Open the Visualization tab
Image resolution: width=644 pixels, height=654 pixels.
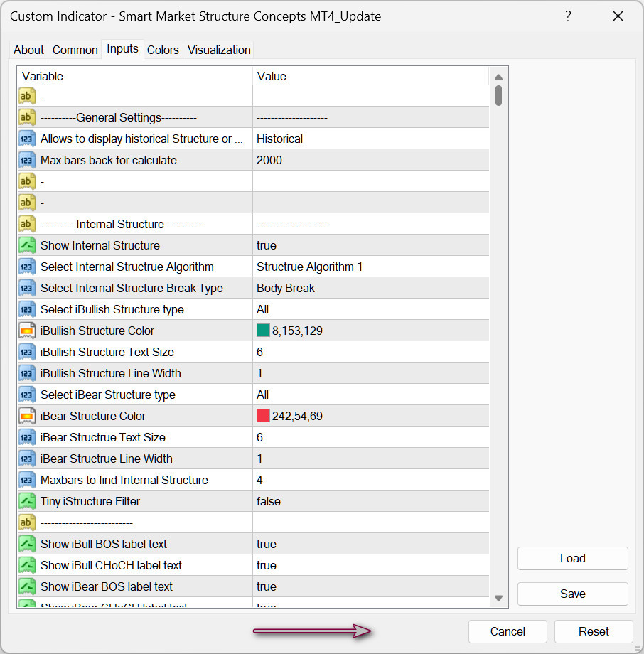tap(219, 50)
